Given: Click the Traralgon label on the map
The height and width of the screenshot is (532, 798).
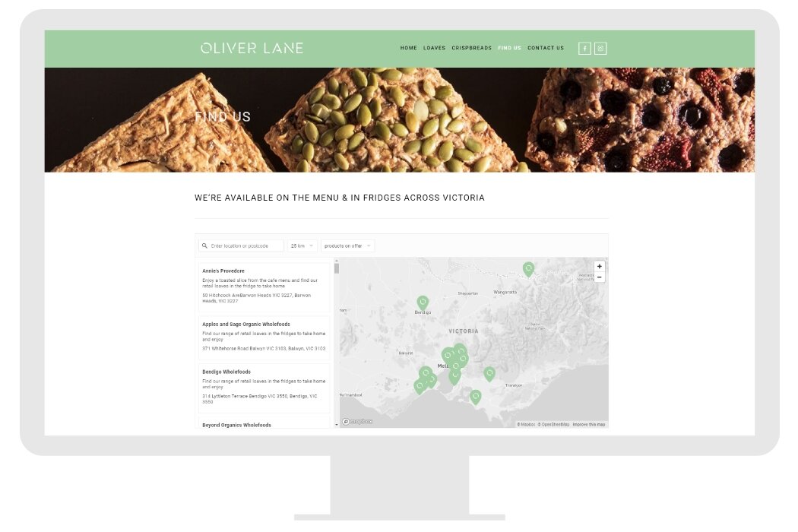Looking at the screenshot, I should [x=514, y=385].
